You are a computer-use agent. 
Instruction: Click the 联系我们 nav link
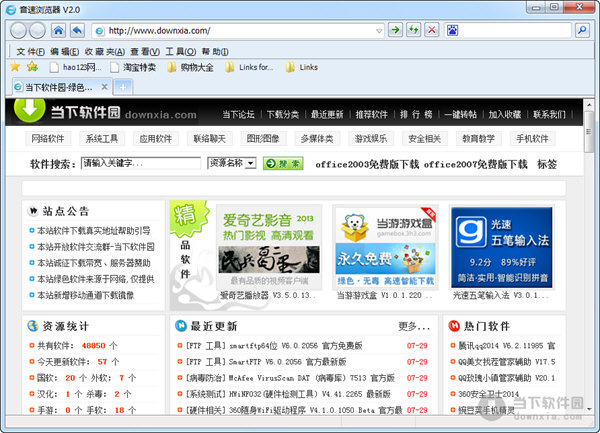click(x=549, y=114)
